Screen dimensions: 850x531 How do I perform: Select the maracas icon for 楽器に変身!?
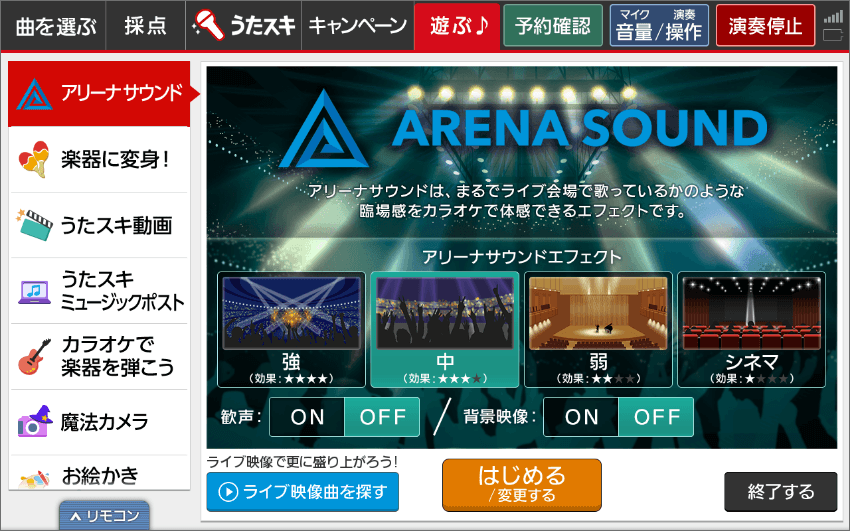click(x=34, y=159)
